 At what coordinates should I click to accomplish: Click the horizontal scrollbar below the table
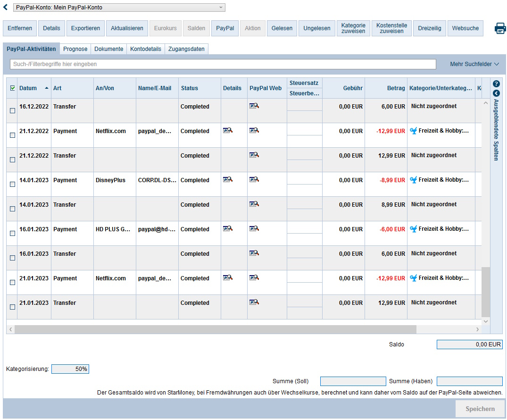tap(212, 329)
